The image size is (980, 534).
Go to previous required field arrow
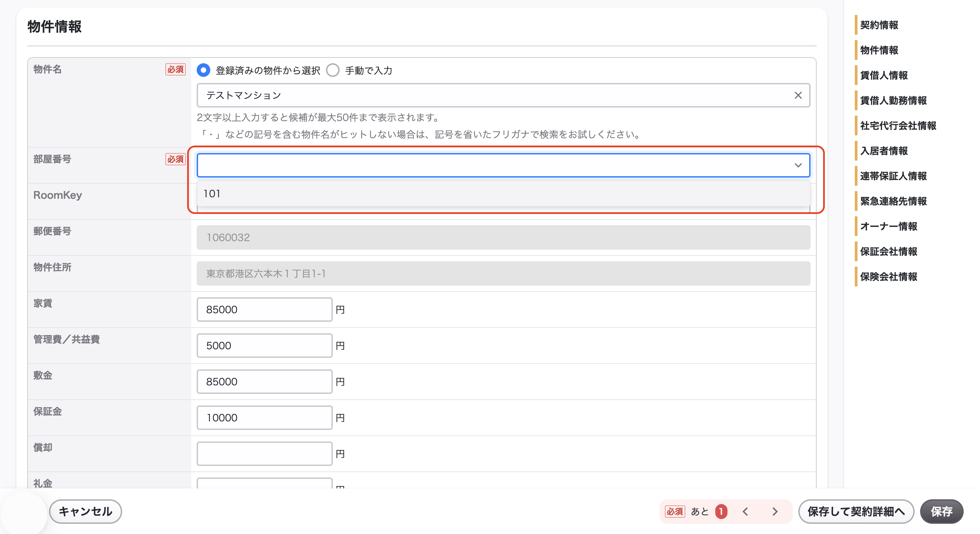point(745,512)
